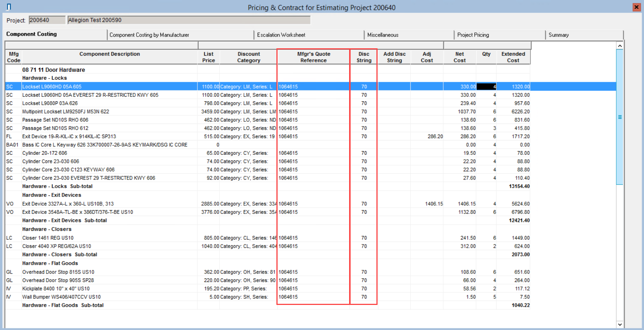644x330 pixels.
Task: Click adjusted cost 286.20 cell
Action: tap(427, 136)
